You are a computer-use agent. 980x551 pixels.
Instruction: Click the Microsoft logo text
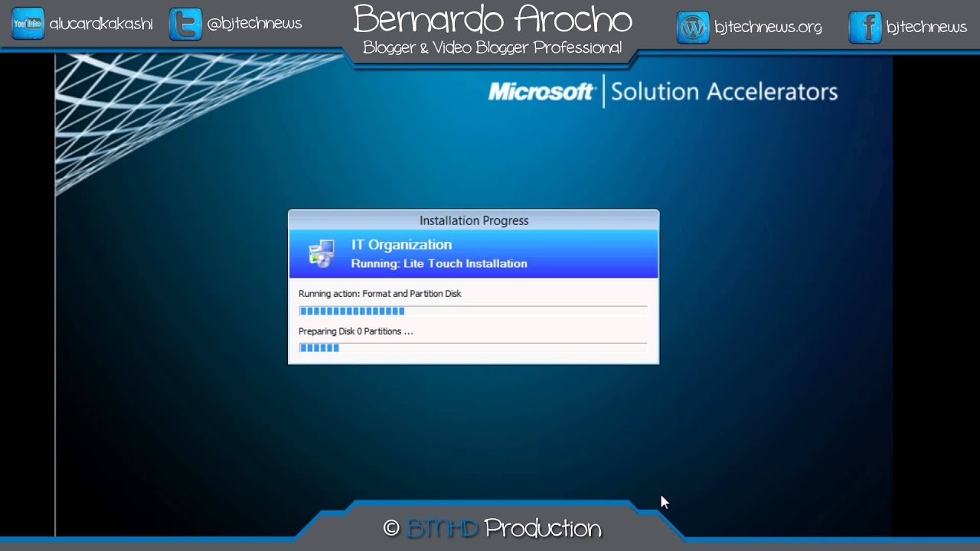(x=541, y=92)
